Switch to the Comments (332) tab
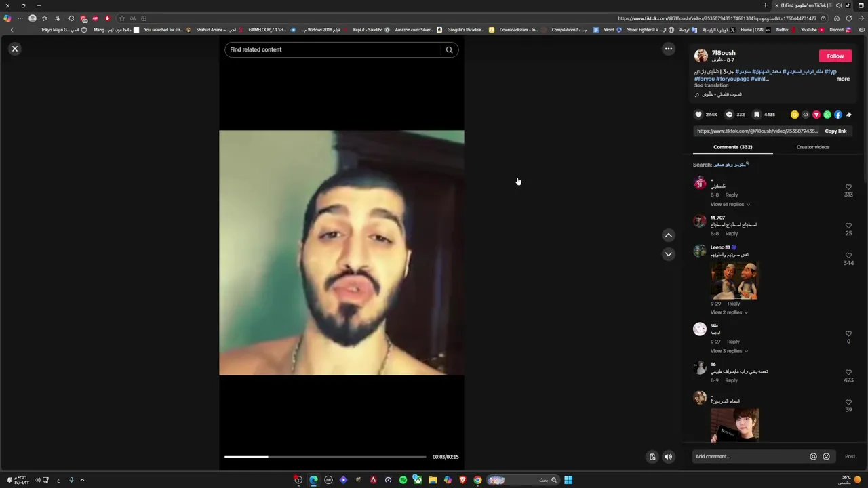 tap(732, 147)
